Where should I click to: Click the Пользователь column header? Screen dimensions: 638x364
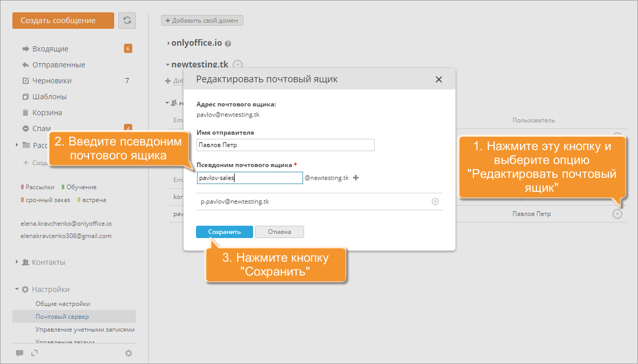[x=534, y=120]
